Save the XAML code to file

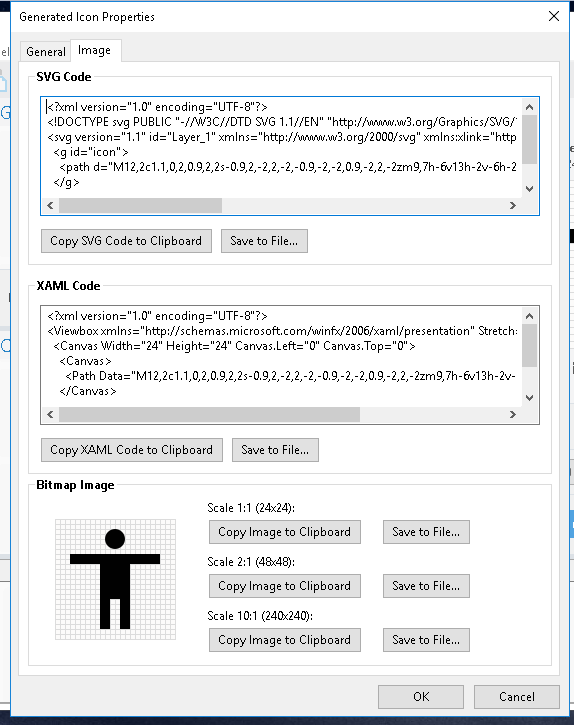pyautogui.click(x=275, y=450)
